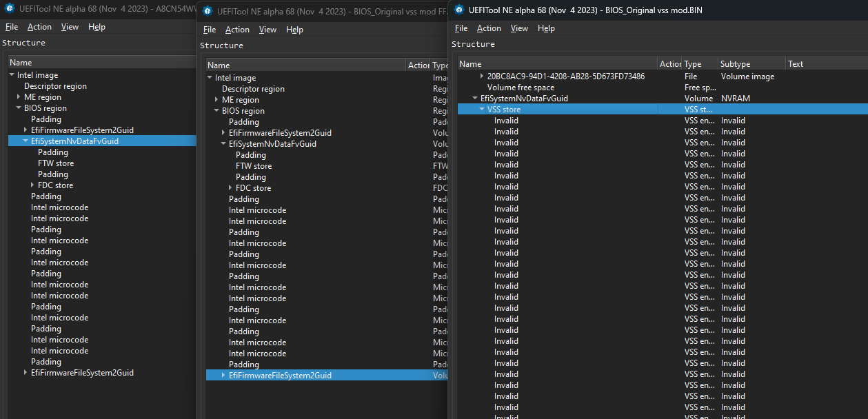The image size is (868, 419).
Task: Click UEFITool app icon in the rightmost window title bar
Action: tap(460, 10)
